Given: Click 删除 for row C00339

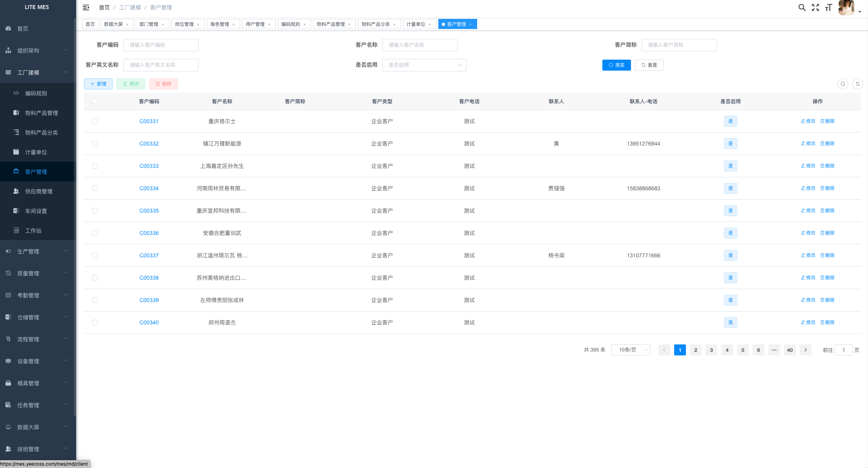Looking at the screenshot, I should (827, 300).
